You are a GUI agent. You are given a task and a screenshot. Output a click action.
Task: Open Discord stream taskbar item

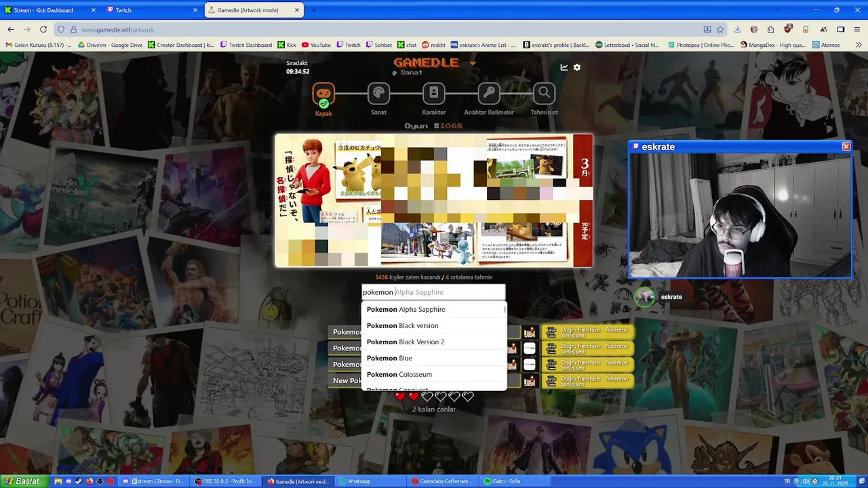(x=153, y=481)
